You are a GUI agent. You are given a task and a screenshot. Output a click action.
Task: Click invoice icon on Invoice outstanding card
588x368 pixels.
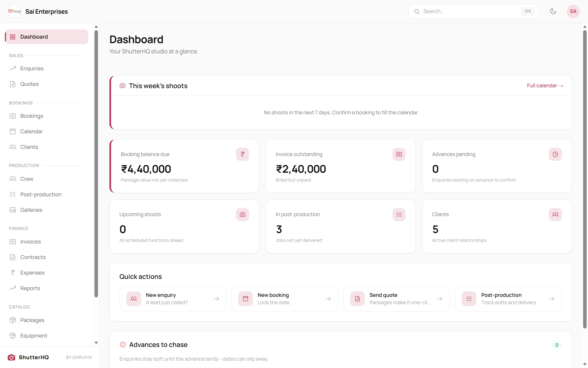[x=399, y=154]
